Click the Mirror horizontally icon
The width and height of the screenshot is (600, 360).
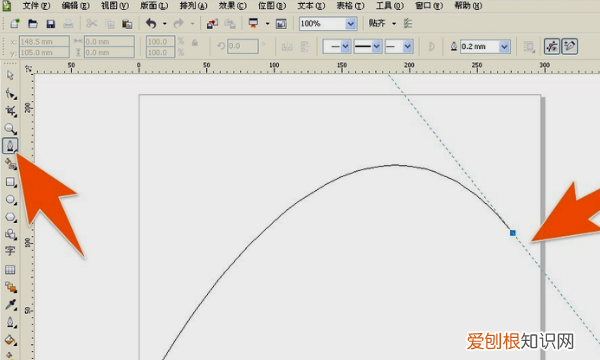click(x=287, y=47)
